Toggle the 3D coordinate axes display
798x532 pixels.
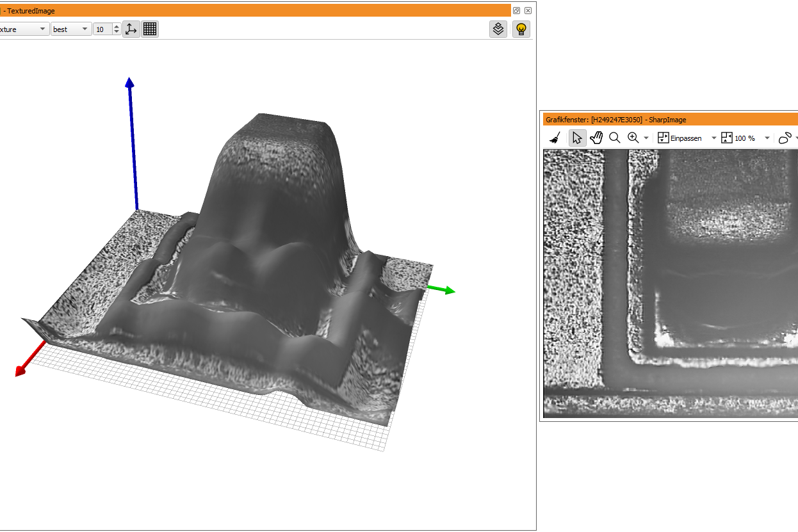[131, 29]
